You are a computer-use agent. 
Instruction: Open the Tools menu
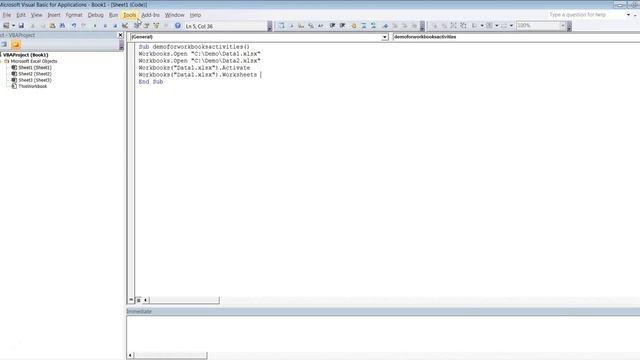point(130,15)
